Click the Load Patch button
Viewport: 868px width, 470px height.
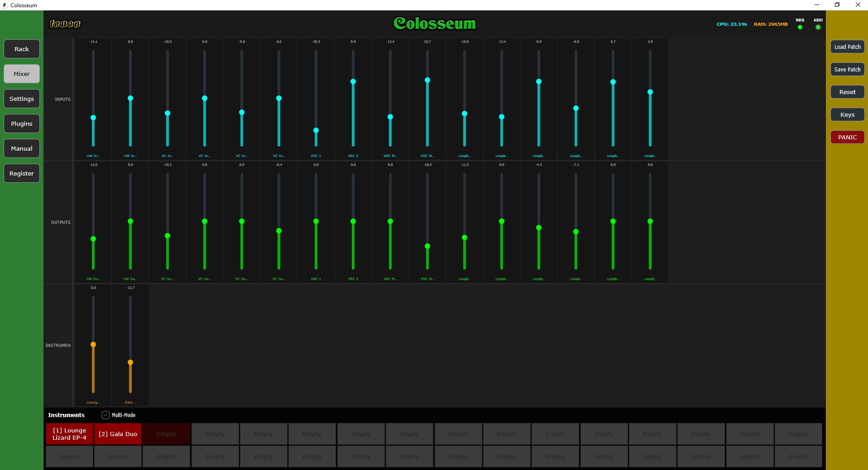tap(847, 47)
